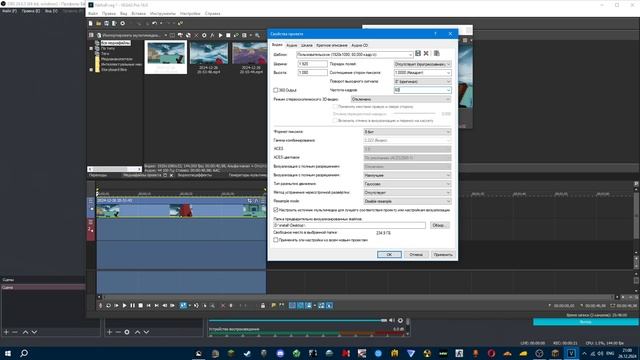640x360 pixels.
Task: Switch to the Ruler tab in the dialog
Action: (x=307, y=45)
